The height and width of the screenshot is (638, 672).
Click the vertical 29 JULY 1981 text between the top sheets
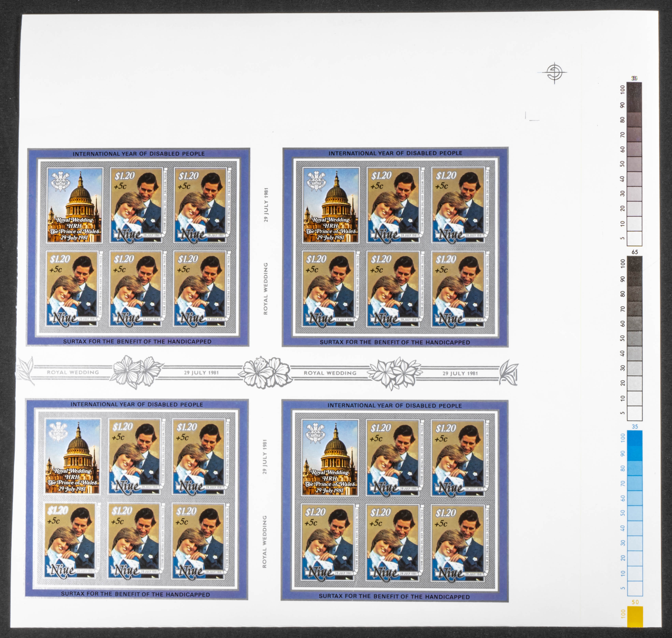pos(266,205)
